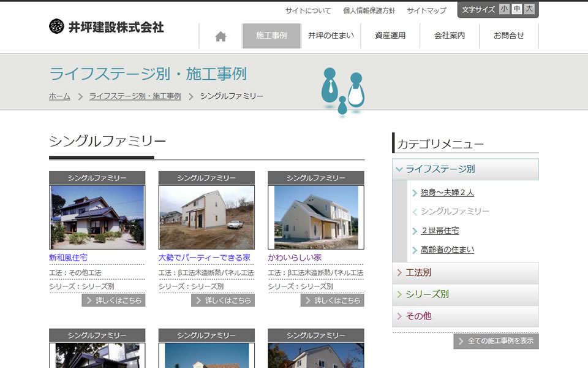The height and width of the screenshot is (368, 588).
Task: Open the サイトについて link
Action: [x=308, y=10]
